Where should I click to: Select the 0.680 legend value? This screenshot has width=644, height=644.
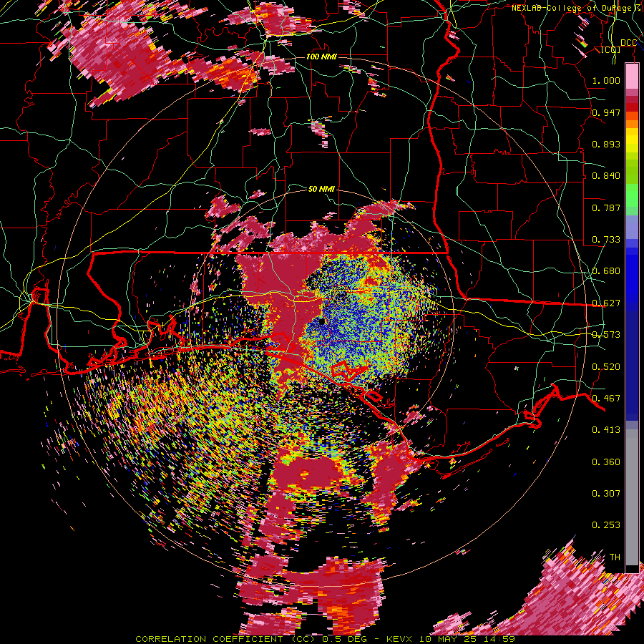pos(606,270)
